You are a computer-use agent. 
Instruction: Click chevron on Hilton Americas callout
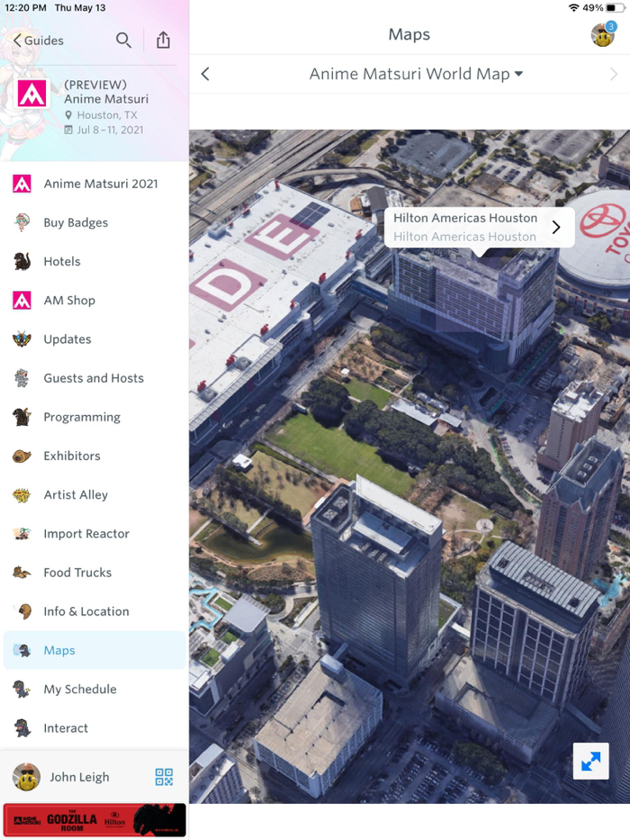(556, 227)
